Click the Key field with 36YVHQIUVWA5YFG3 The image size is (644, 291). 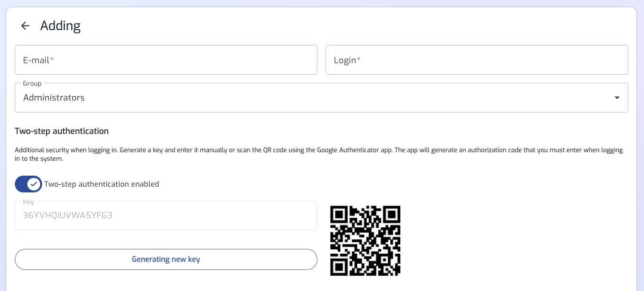pos(166,215)
